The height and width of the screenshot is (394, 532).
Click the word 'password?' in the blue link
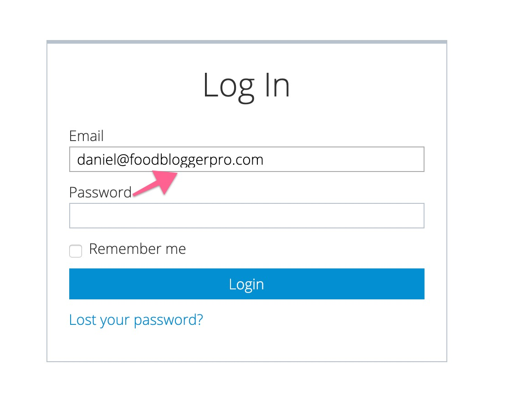click(168, 320)
